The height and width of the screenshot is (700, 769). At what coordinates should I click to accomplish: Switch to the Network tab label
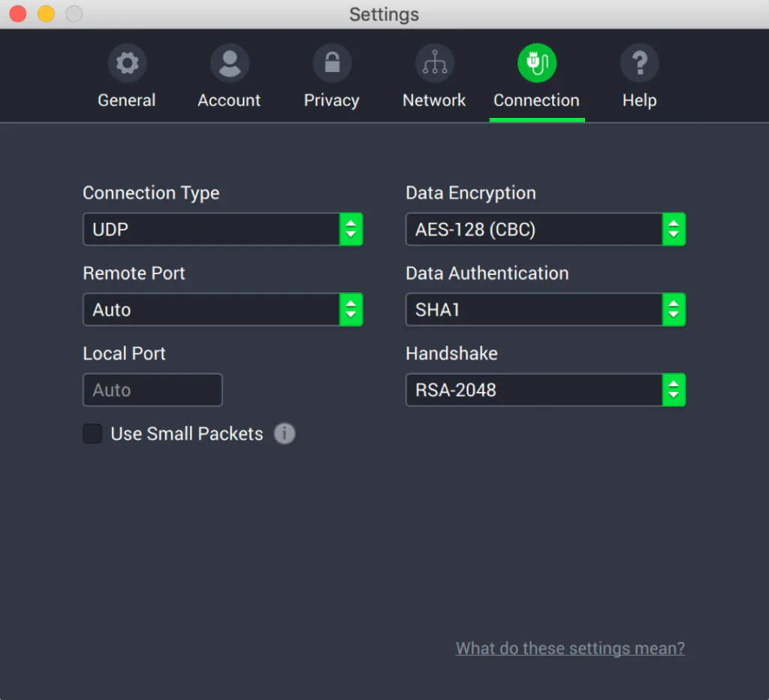coord(434,101)
